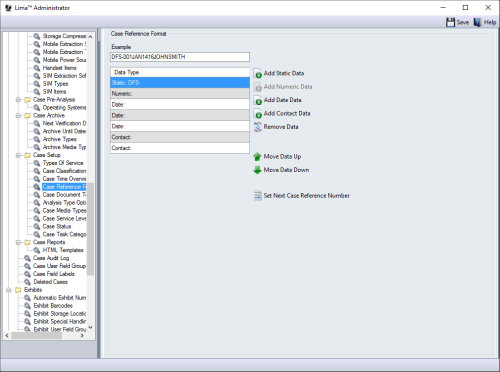This screenshot has width=500, height=372.
Task: Click the green Move Data Down arrow
Action: [257, 170]
